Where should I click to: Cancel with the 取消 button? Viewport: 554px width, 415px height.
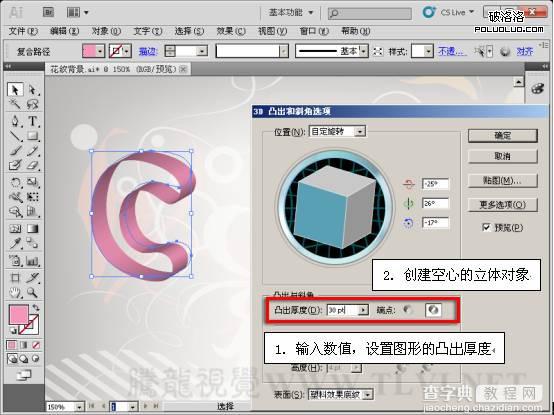click(502, 156)
